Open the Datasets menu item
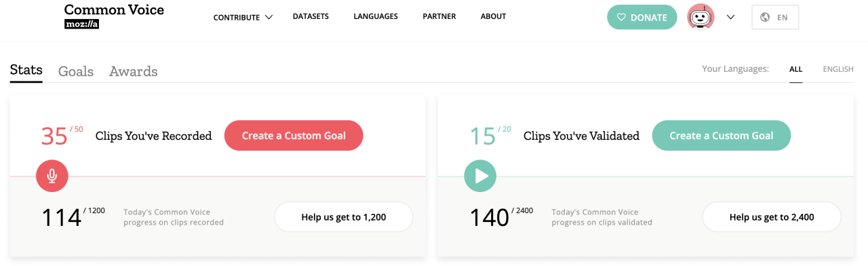 (311, 16)
